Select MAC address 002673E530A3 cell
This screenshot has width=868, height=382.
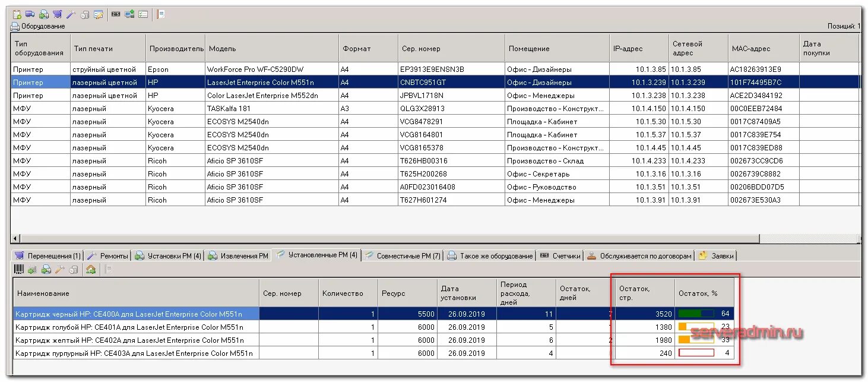click(764, 200)
